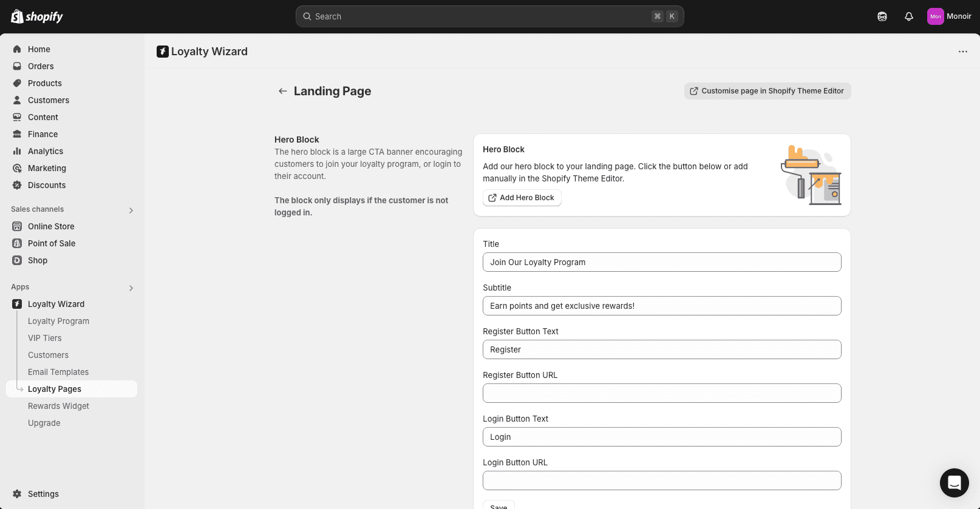
Task: Open the Monoir account avatar menu
Action: tap(949, 16)
